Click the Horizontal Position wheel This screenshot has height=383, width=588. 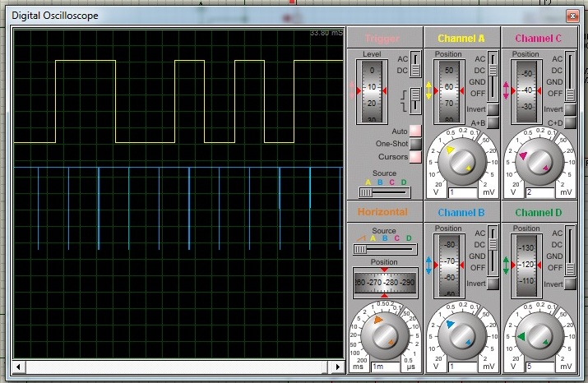(x=385, y=283)
